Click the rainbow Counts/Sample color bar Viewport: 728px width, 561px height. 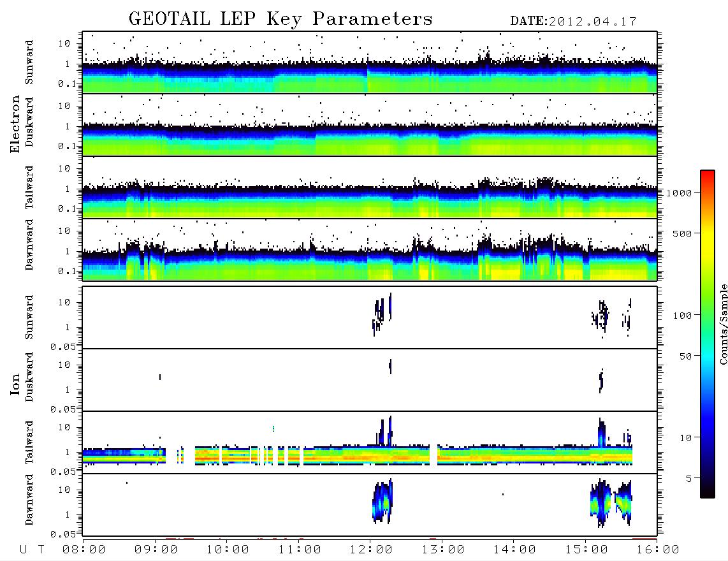tap(708, 334)
